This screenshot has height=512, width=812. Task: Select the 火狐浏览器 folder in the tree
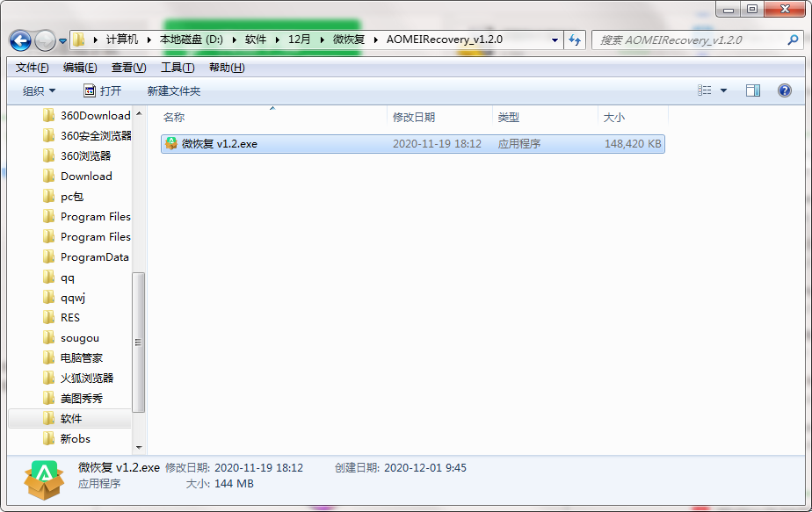[x=87, y=379]
